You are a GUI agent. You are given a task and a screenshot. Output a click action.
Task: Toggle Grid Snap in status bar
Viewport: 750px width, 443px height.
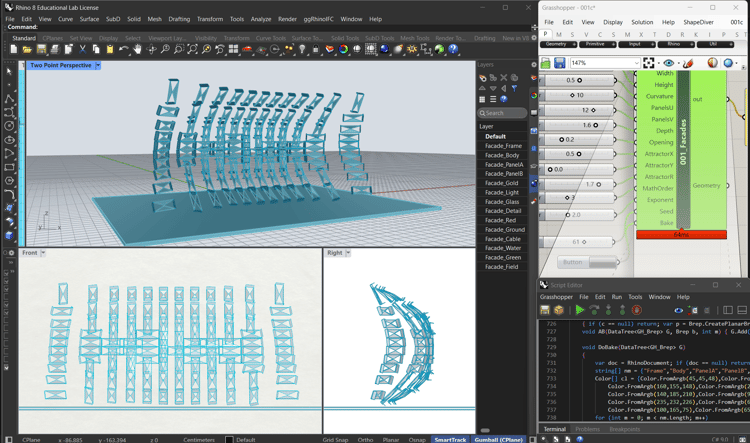(335, 440)
